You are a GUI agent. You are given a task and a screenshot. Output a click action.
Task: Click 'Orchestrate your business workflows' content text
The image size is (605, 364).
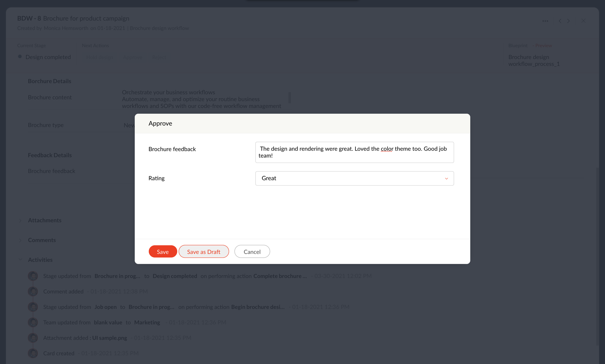(169, 92)
